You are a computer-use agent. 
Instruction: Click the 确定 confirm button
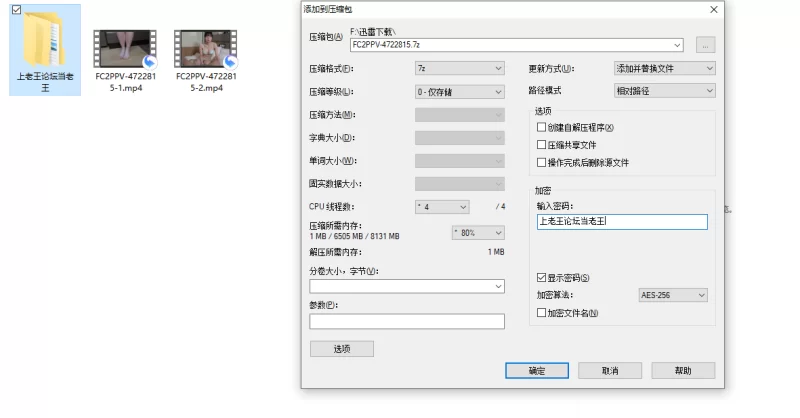coord(537,370)
